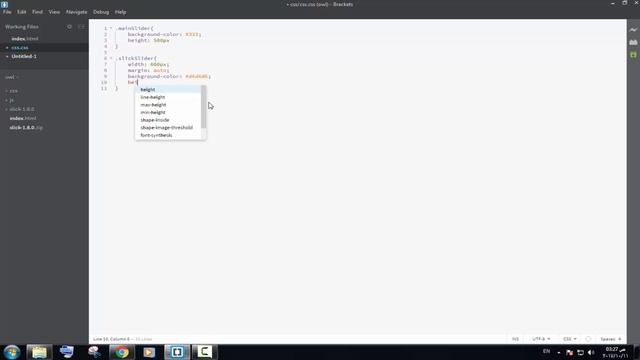Open the Windows Start menu
This screenshot has width=640, height=360.
12,352
